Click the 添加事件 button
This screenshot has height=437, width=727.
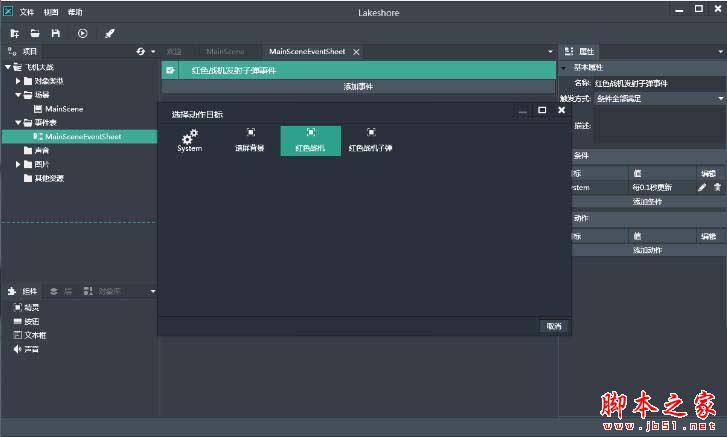(x=358, y=86)
